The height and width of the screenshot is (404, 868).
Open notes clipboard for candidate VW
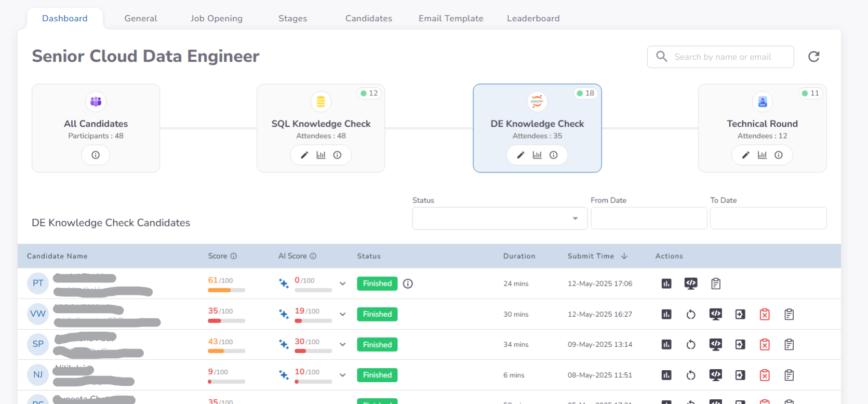pyautogui.click(x=789, y=314)
